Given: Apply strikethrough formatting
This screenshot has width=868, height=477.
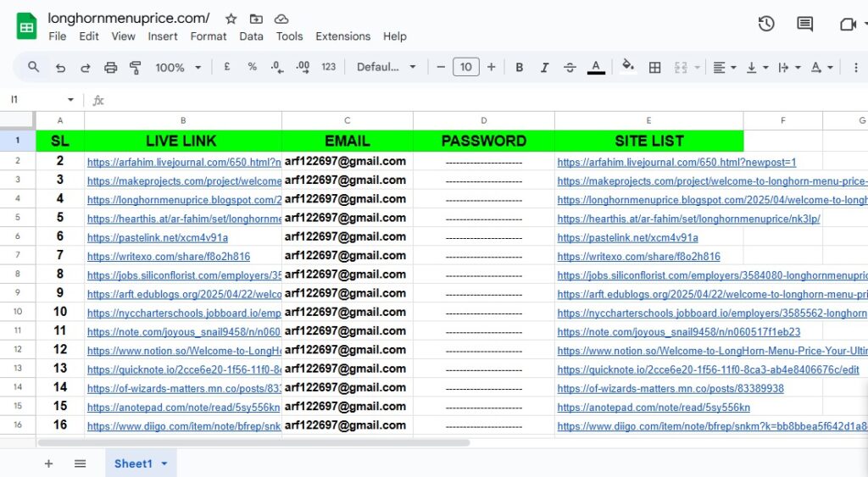Looking at the screenshot, I should tap(570, 68).
